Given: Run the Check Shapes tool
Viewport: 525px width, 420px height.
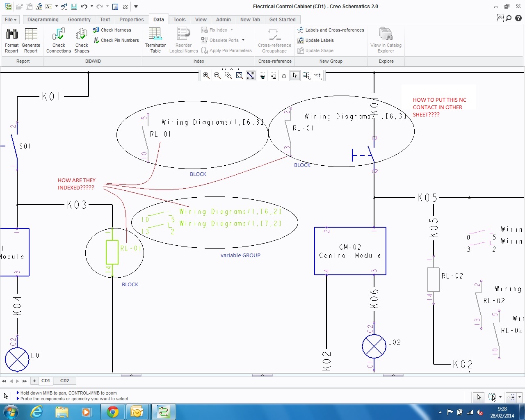Looking at the screenshot, I should (x=81, y=39).
